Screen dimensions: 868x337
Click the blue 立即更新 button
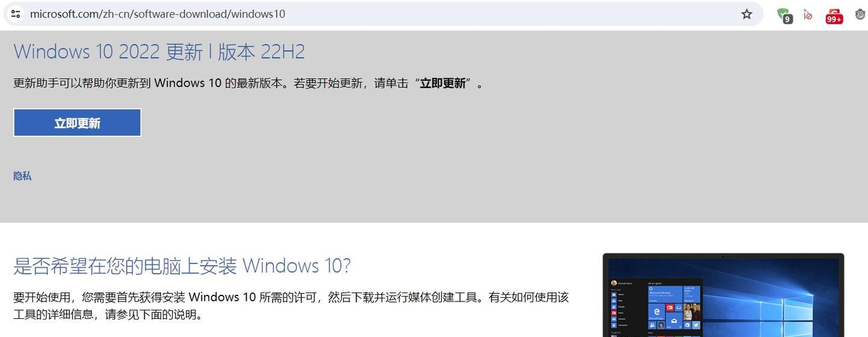point(77,123)
